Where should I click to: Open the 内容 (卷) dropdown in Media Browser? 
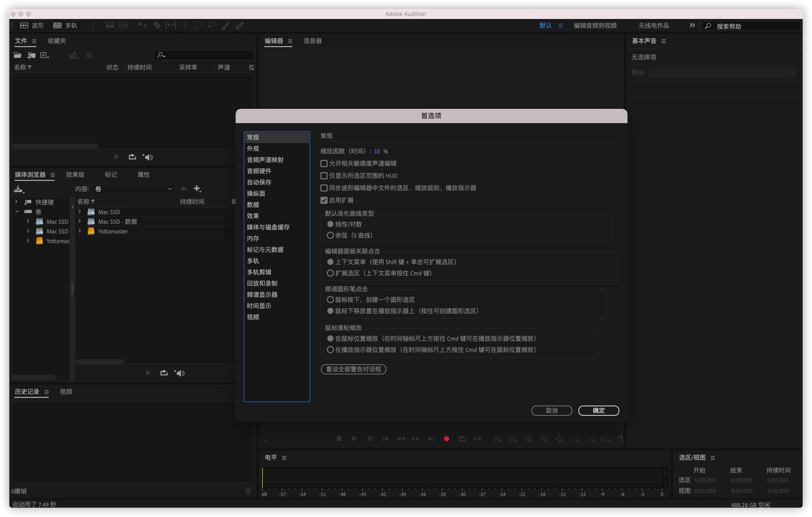(133, 189)
